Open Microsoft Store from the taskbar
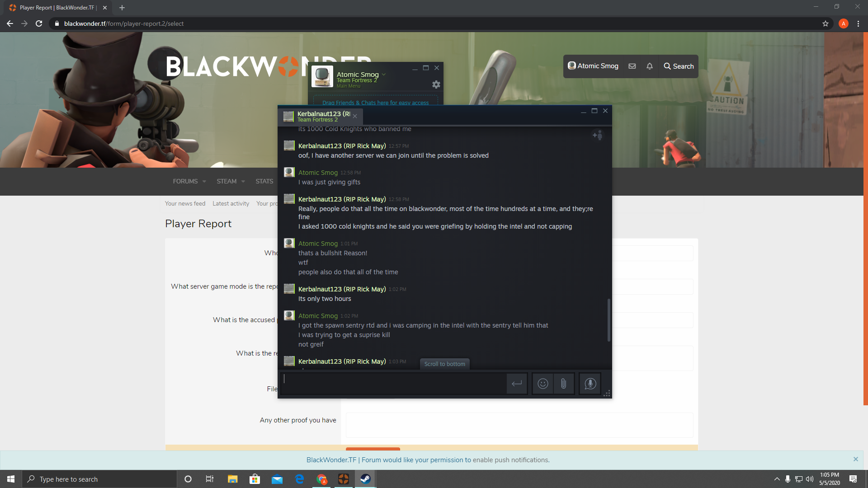868x488 pixels. point(255,479)
